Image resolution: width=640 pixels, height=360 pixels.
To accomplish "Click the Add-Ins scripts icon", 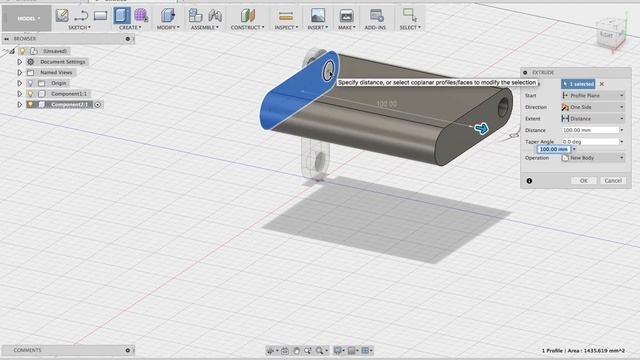I will click(x=376, y=16).
